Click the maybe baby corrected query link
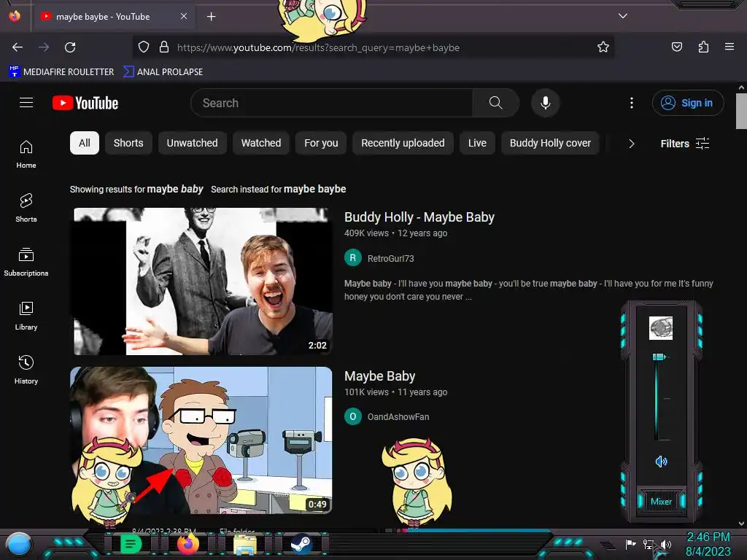 tap(175, 189)
